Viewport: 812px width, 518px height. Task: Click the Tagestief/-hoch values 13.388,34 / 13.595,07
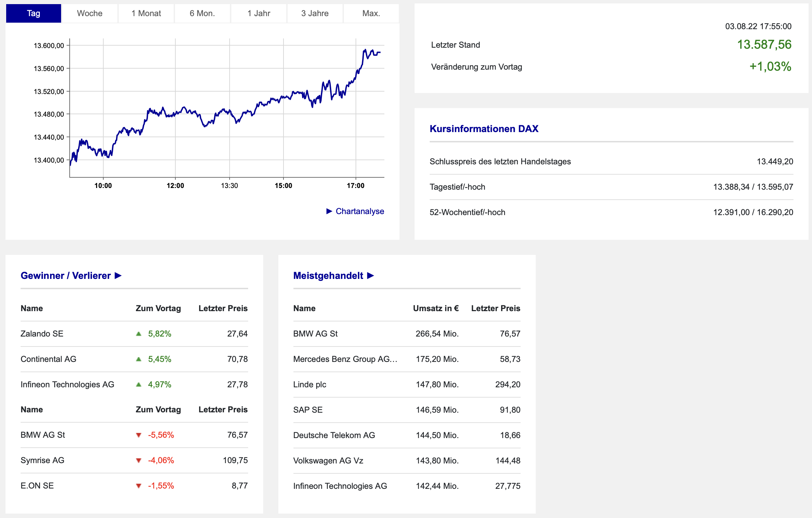(753, 187)
